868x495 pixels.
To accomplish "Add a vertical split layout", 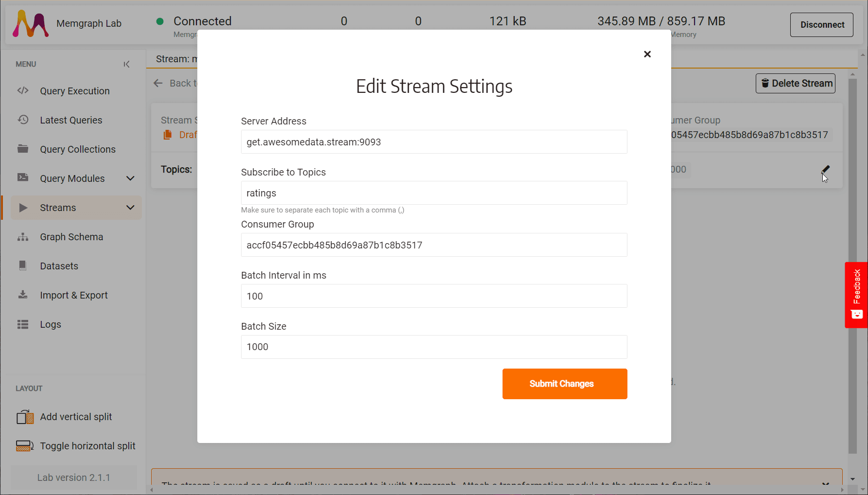I will [76, 417].
